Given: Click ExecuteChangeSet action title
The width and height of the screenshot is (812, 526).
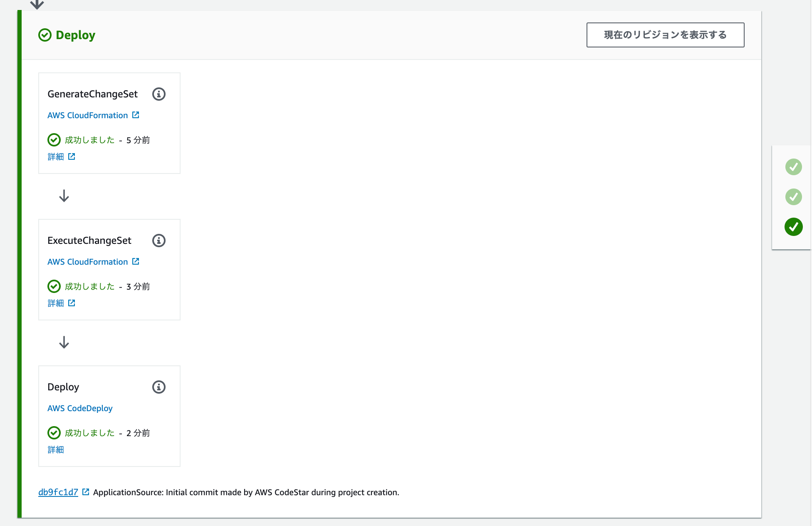Looking at the screenshot, I should pyautogui.click(x=89, y=241).
